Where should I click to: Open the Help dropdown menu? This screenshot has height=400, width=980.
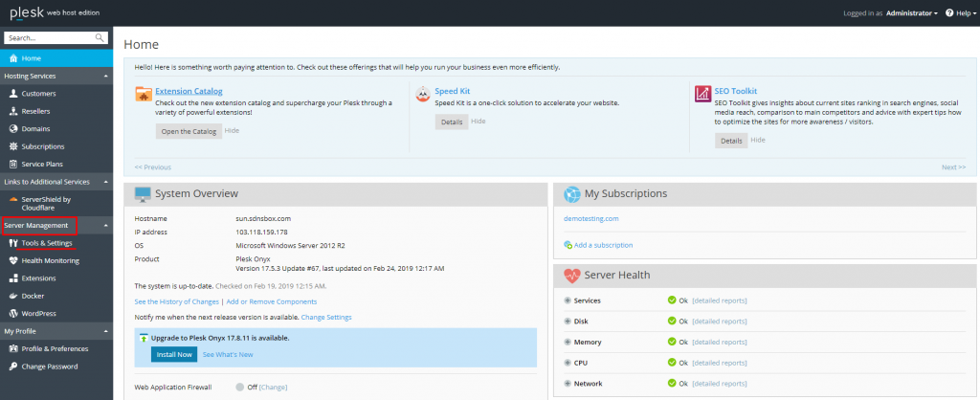pos(960,13)
